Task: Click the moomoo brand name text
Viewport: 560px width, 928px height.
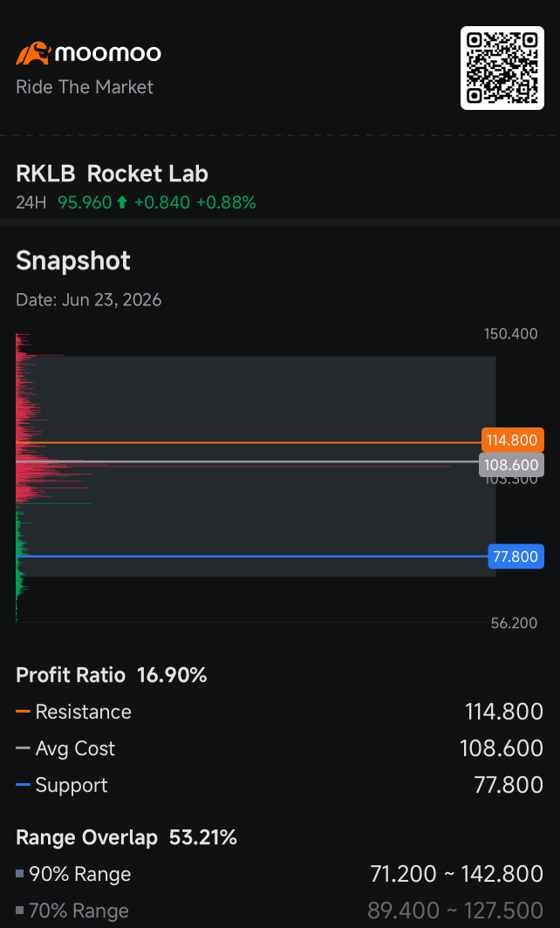Action: tap(108, 54)
